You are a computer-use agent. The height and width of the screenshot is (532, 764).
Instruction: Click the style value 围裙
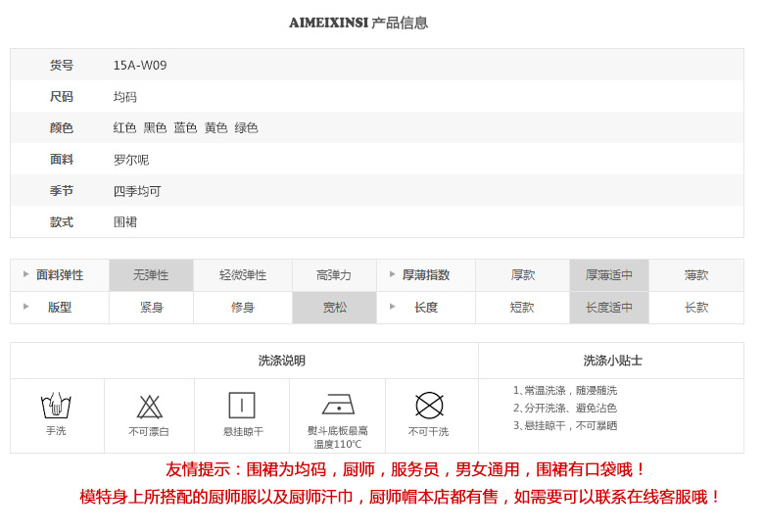[125, 222]
